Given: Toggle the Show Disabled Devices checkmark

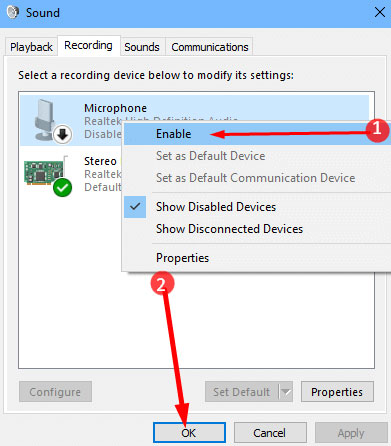Looking at the screenshot, I should pyautogui.click(x=135, y=207).
